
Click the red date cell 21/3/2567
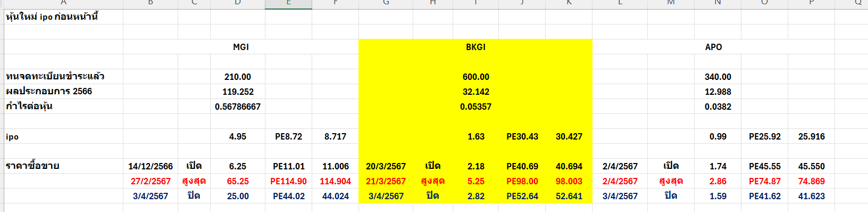pos(386,181)
